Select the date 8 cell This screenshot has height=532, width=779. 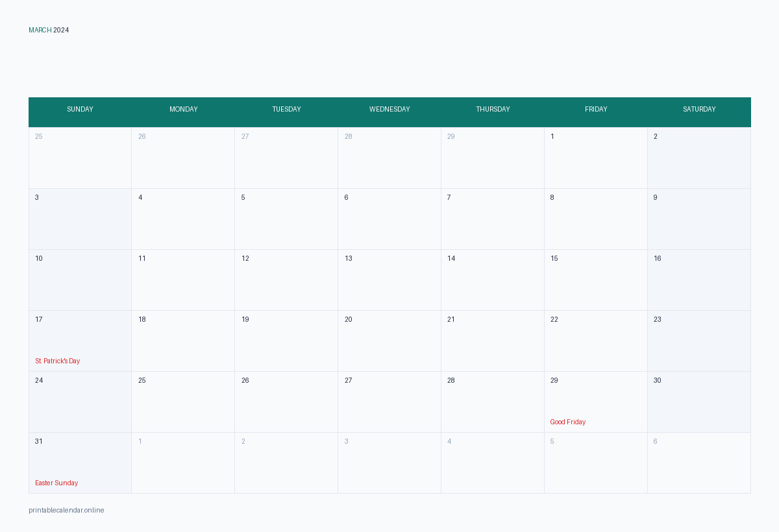(596, 219)
